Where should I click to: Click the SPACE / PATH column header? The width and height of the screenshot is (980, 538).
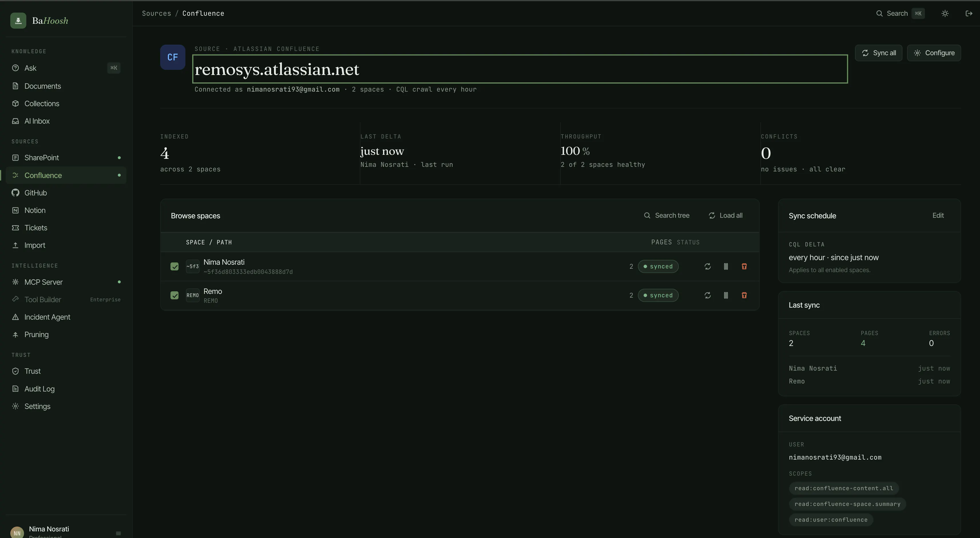click(x=209, y=242)
